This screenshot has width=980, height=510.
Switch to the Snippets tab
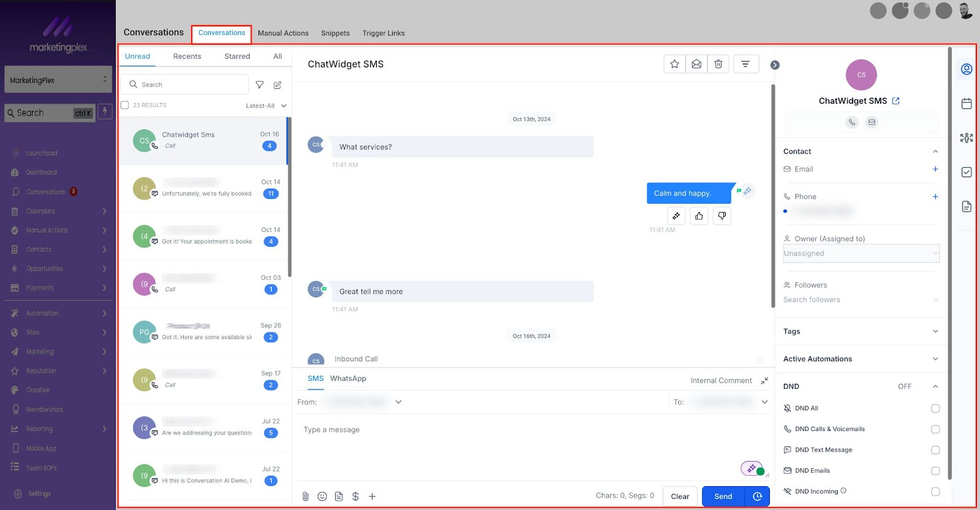point(336,33)
